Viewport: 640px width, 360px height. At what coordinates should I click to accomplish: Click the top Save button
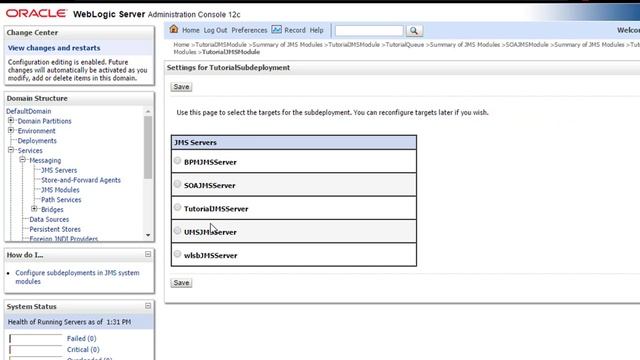pos(181,87)
